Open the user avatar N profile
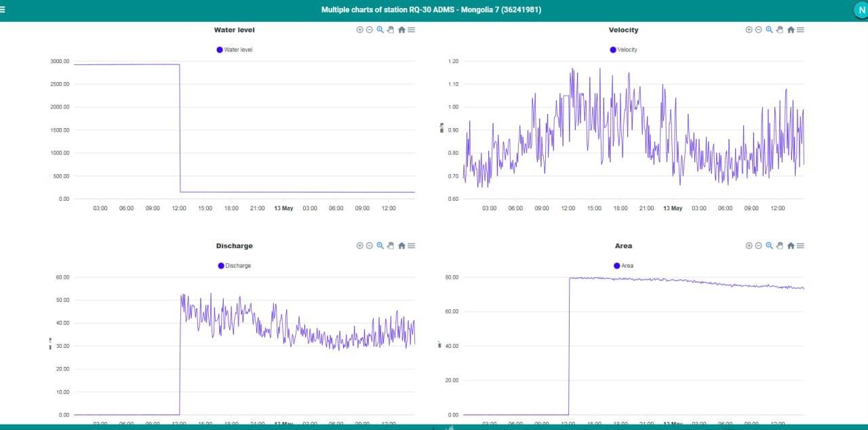 [x=860, y=9]
